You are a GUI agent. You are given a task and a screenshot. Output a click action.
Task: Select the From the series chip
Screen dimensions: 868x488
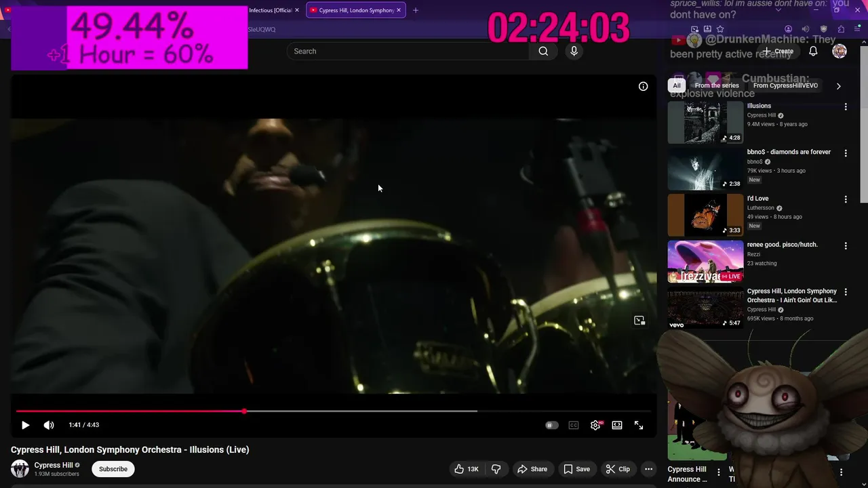tap(717, 85)
